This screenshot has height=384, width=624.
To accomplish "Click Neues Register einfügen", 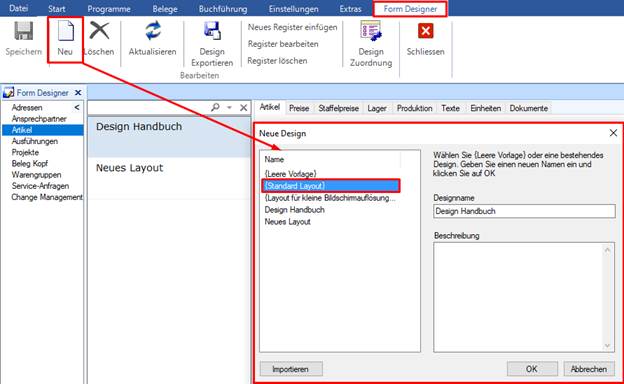I will coord(292,27).
